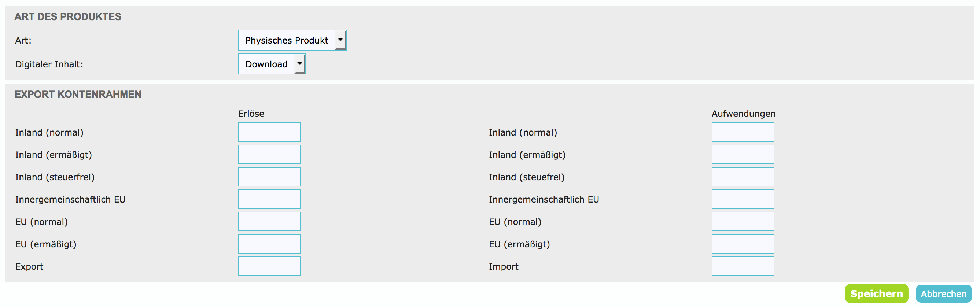This screenshot has width=980, height=307.
Task: Focus Erlöse Inland (steuerfrei) input field
Action: 269,177
